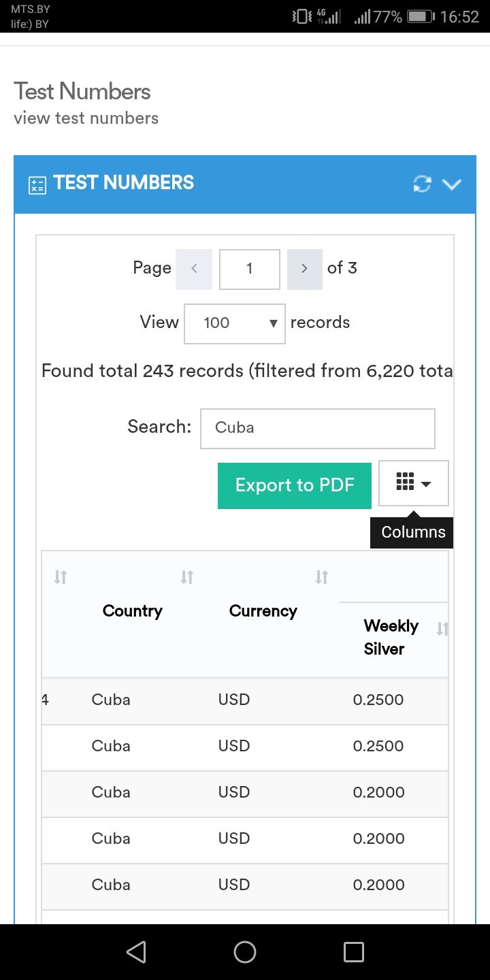The image size is (490, 980).
Task: Tap Android home circle button
Action: [x=245, y=951]
